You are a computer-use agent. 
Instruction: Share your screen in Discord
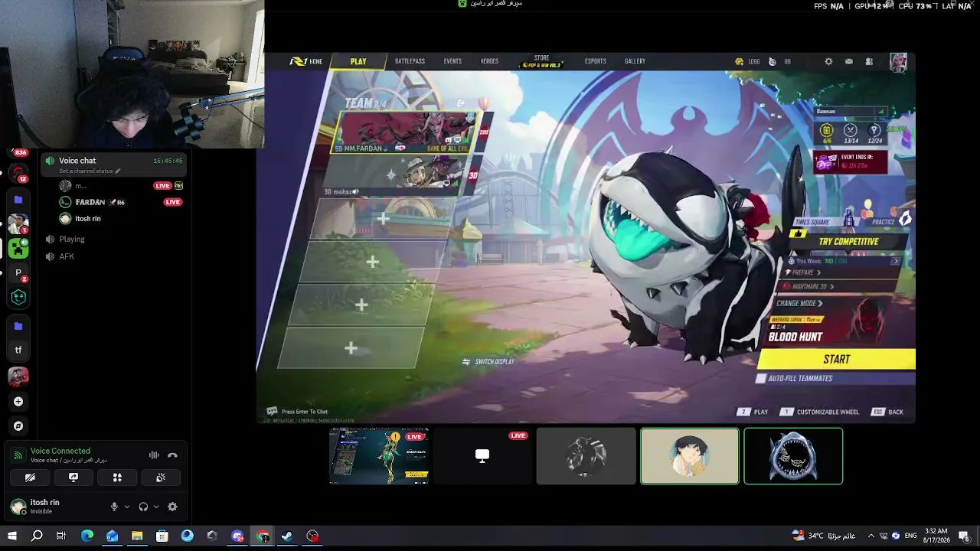[x=73, y=478]
